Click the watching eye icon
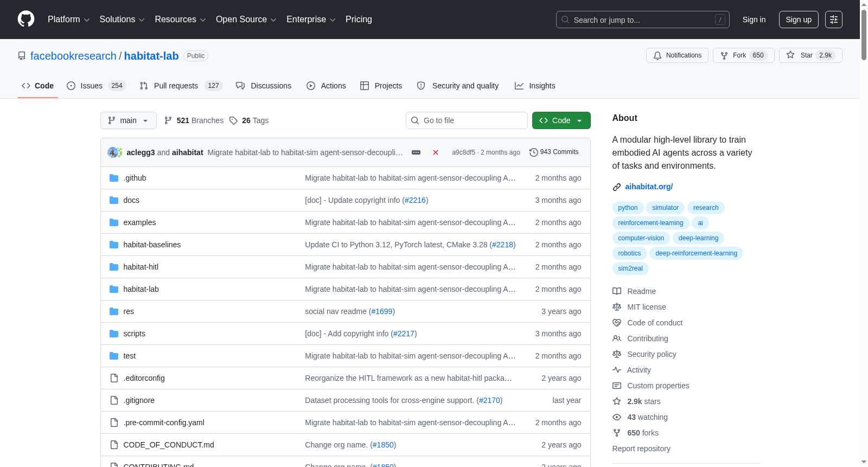The height and width of the screenshot is (467, 868). 617,417
